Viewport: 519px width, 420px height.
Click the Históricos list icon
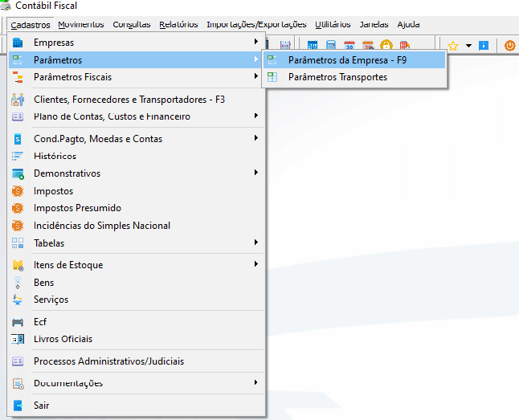tap(18, 156)
